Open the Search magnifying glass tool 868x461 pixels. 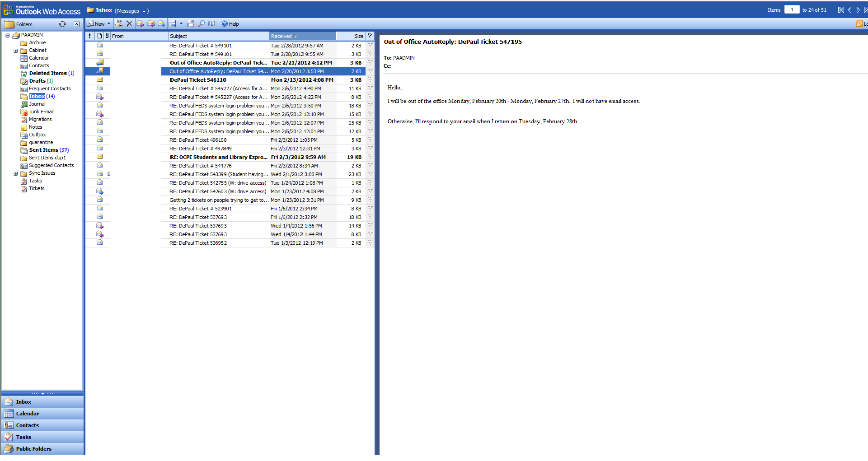(x=202, y=24)
